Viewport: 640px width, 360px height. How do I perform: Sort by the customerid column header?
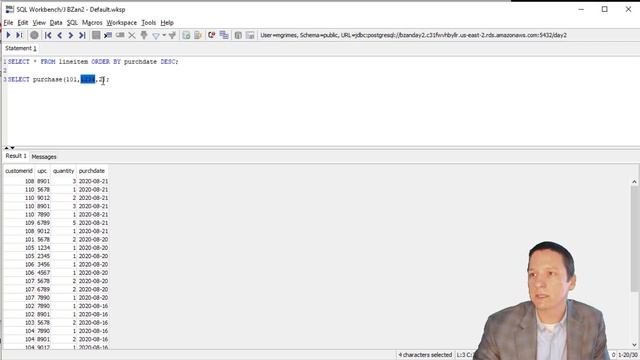coord(19,171)
